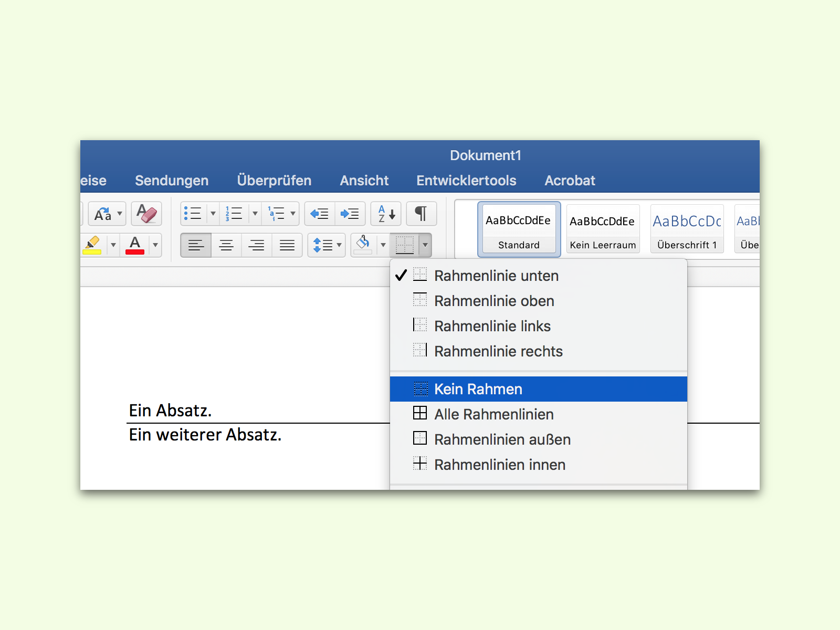Choose Alle Rahmenlinien menu entry

pos(539,414)
